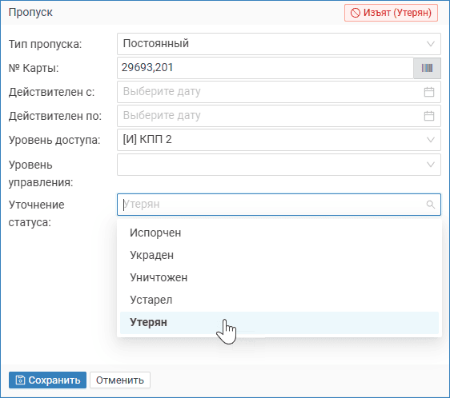This screenshot has width=450, height=398.
Task: Click the search magnifier in status field
Action: [430, 204]
